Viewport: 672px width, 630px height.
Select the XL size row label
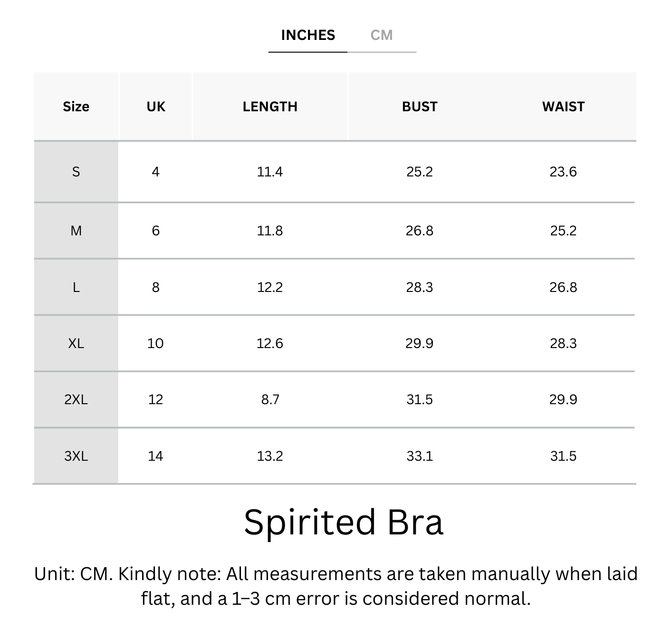(x=76, y=343)
